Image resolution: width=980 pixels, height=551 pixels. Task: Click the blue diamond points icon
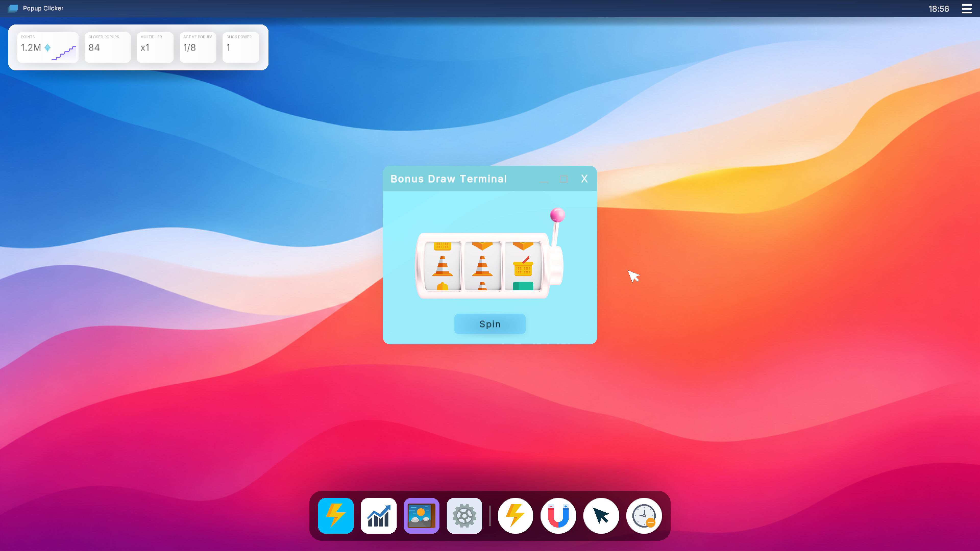click(47, 47)
